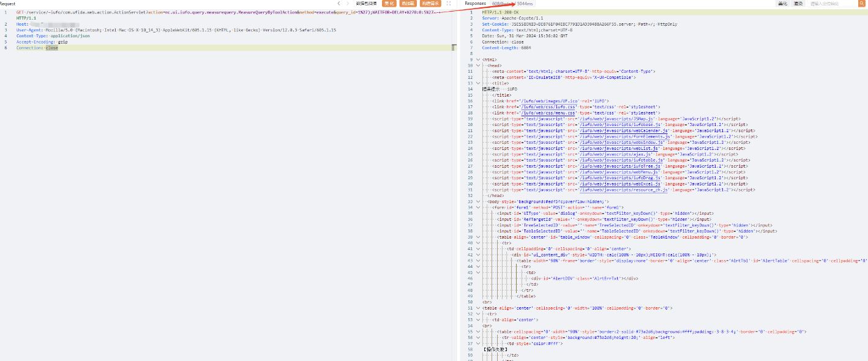Click the orange 热加载 hot reload button

[x=408, y=4]
